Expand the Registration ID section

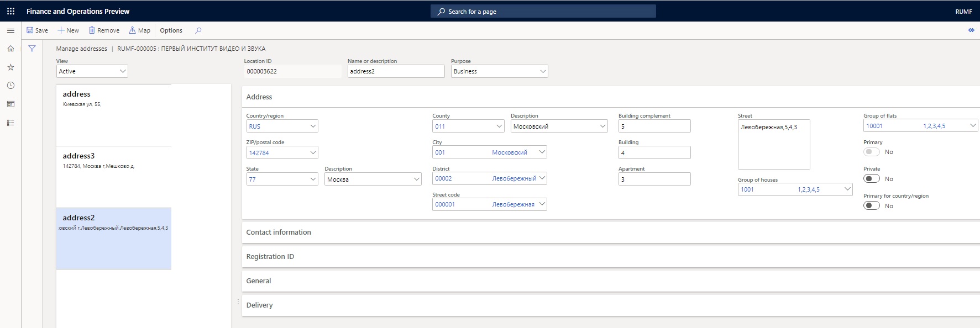pyautogui.click(x=611, y=256)
